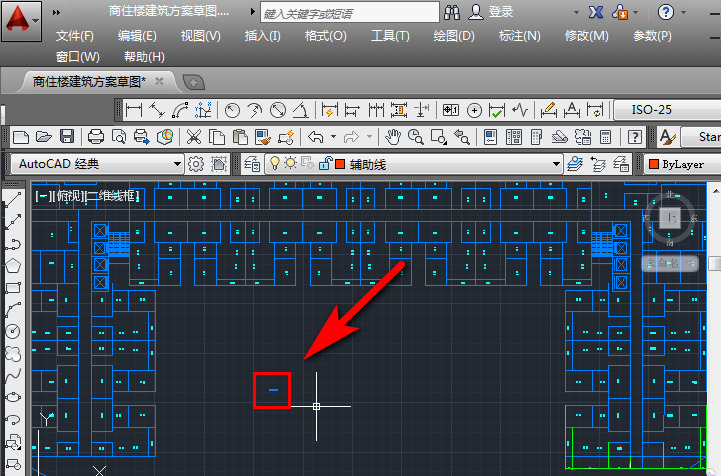Click the ByLayer red color swatch

653,164
